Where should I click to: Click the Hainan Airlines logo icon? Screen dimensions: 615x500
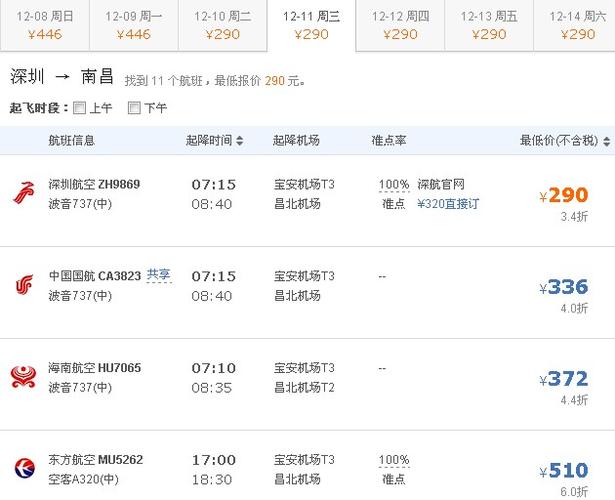(x=24, y=376)
